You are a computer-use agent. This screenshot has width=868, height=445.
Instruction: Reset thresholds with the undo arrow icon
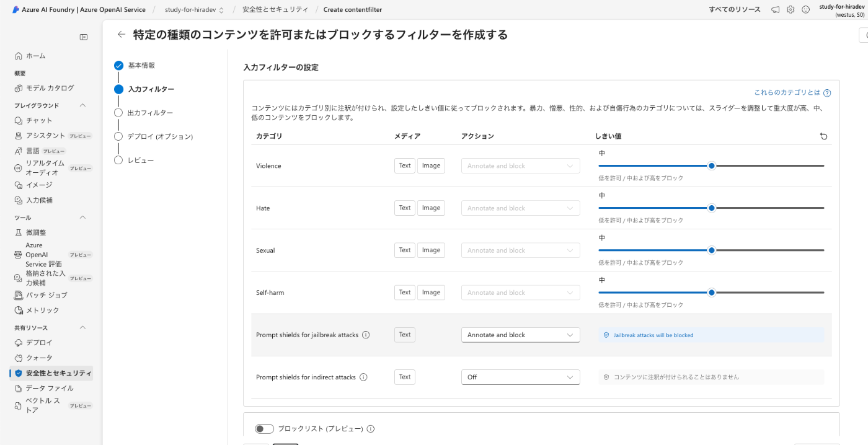coord(823,136)
